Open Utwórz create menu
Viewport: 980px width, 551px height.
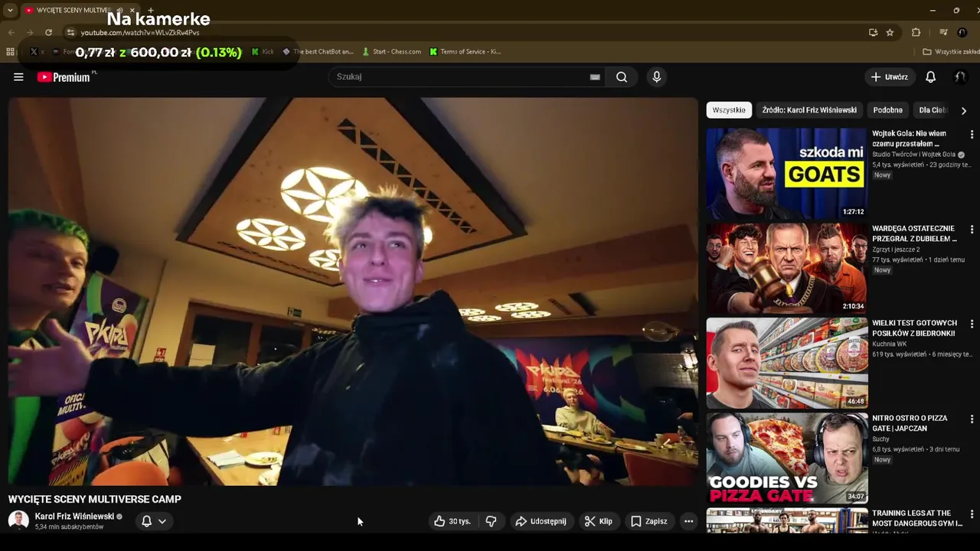(889, 77)
